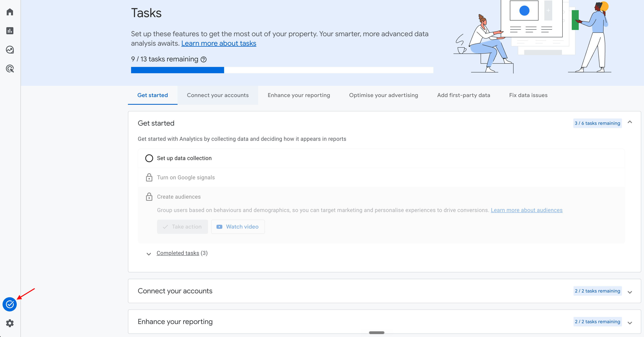Click the Watch video button
The width and height of the screenshot is (644, 337).
click(238, 227)
